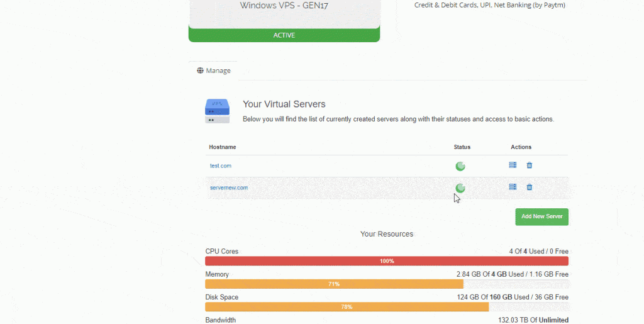Image resolution: width=644 pixels, height=324 pixels.
Task: Click the CPU Cores 100% progress bar
Action: tap(387, 260)
